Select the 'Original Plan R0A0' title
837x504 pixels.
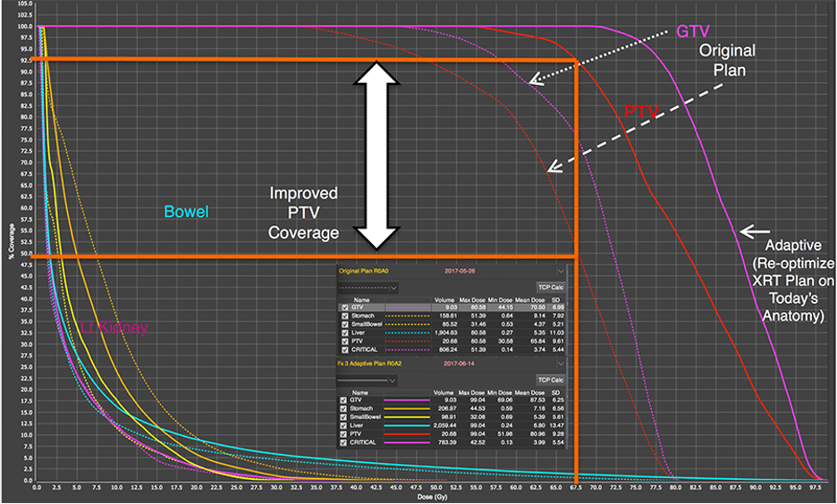pos(364,272)
